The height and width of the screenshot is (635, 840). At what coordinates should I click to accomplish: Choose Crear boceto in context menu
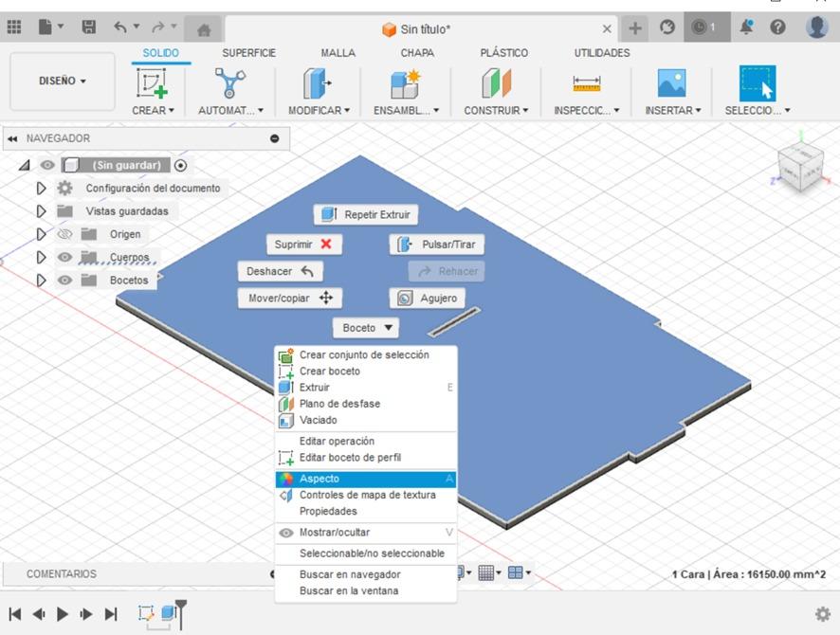[366, 371]
